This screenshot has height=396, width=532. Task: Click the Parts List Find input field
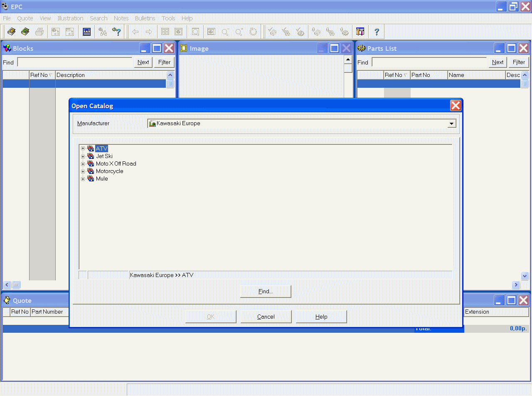pos(429,62)
